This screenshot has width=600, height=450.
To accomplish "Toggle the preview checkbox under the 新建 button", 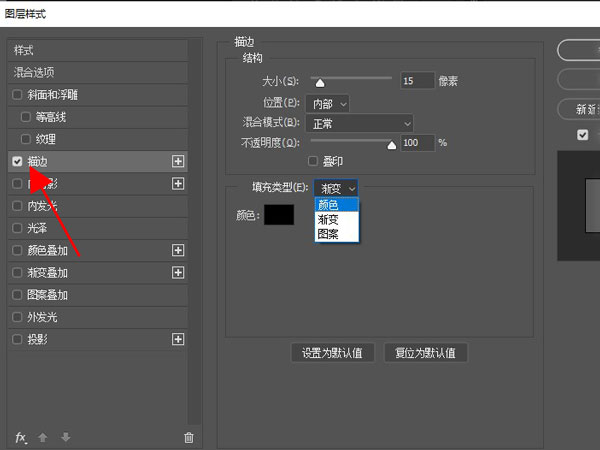I will pyautogui.click(x=582, y=135).
